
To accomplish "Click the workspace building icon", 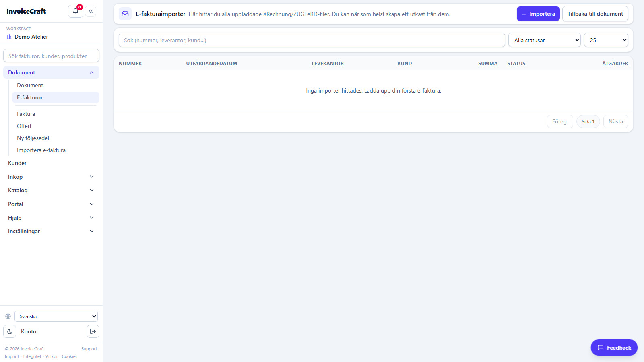I will (9, 37).
